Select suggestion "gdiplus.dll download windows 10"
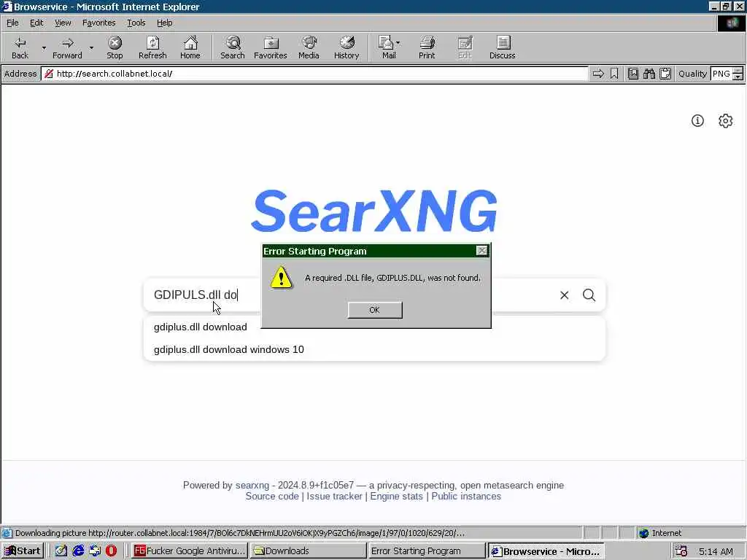This screenshot has height=560, width=747. coord(228,349)
